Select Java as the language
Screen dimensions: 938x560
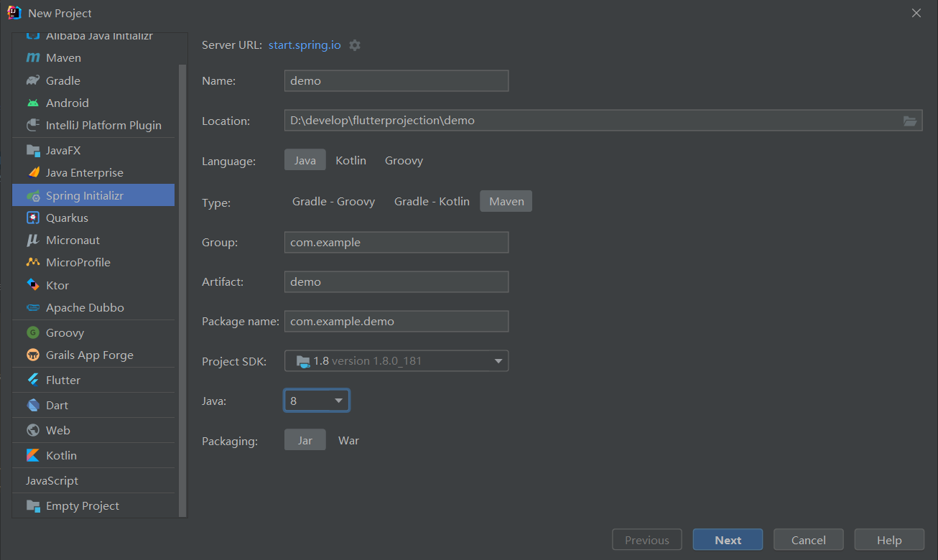pyautogui.click(x=305, y=160)
